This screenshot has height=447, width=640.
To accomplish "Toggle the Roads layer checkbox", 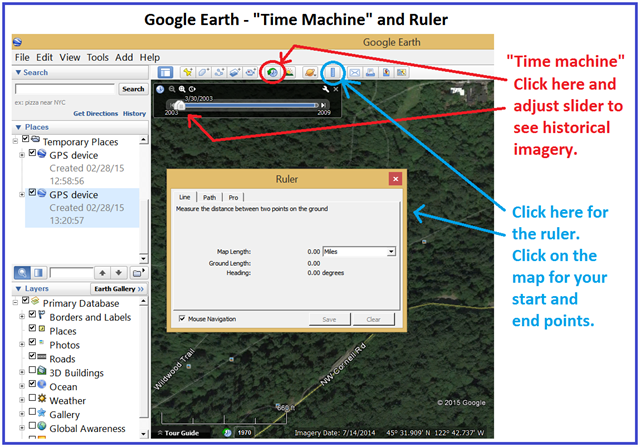I will pyautogui.click(x=33, y=358).
